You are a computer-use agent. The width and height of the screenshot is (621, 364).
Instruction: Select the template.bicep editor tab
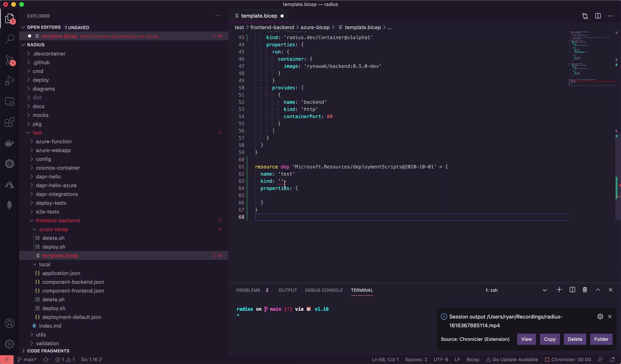point(259,16)
